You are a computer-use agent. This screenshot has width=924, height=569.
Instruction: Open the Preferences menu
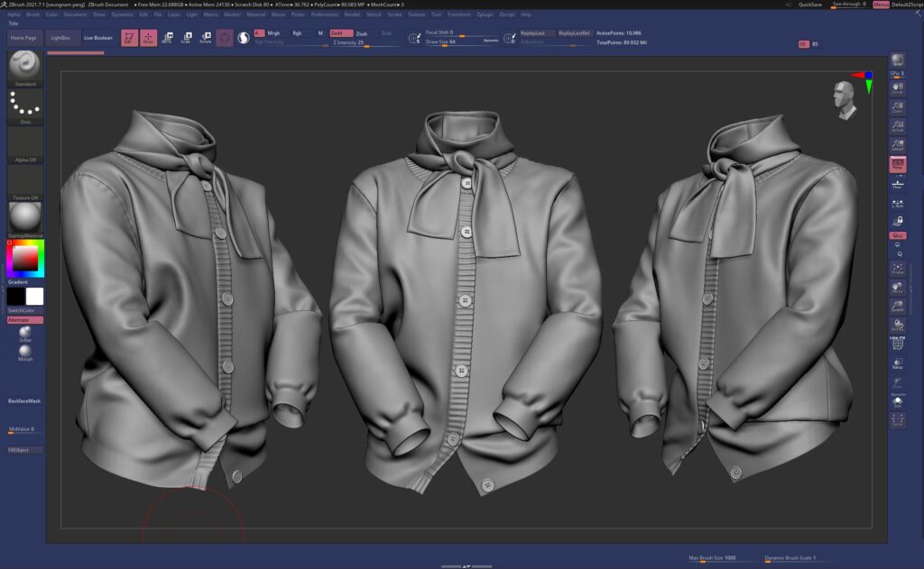click(325, 14)
